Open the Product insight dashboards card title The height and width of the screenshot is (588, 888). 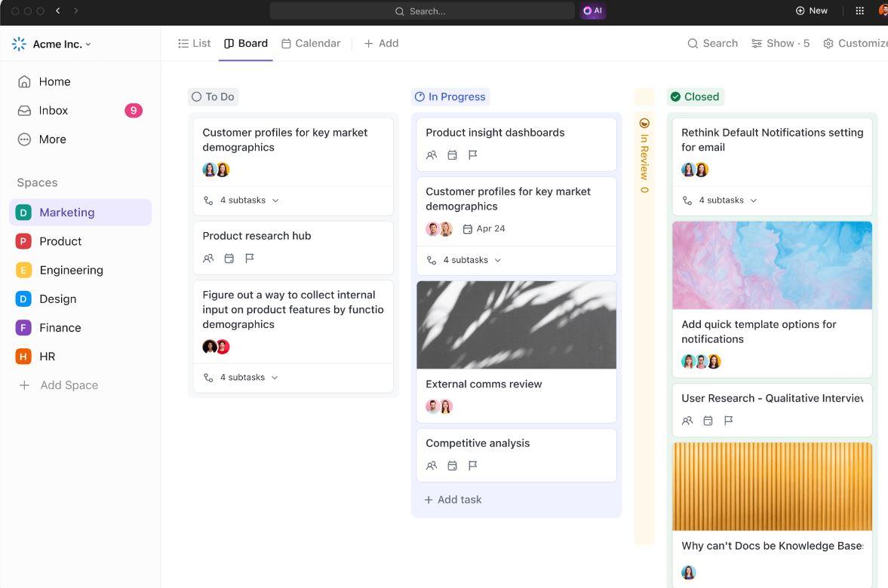(495, 133)
